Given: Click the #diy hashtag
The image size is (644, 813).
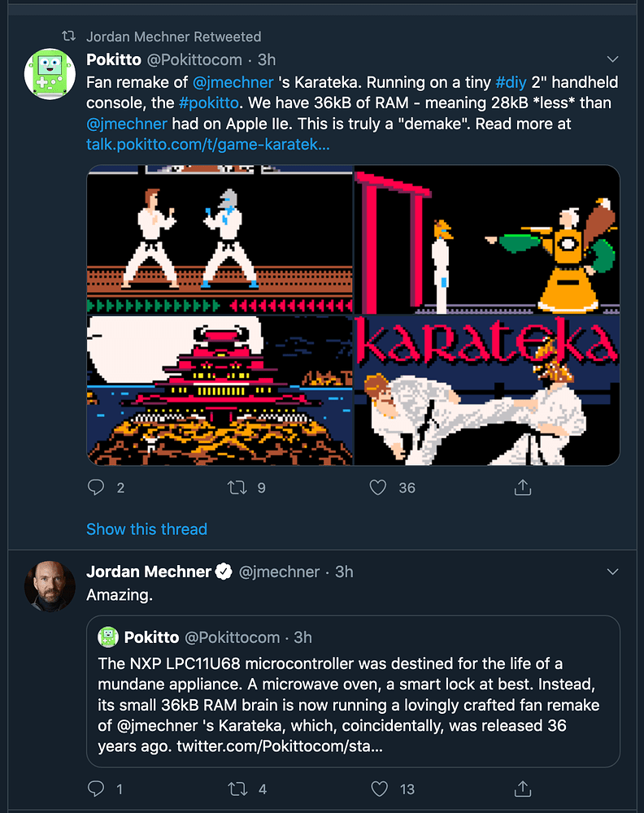Looking at the screenshot, I should click(510, 82).
